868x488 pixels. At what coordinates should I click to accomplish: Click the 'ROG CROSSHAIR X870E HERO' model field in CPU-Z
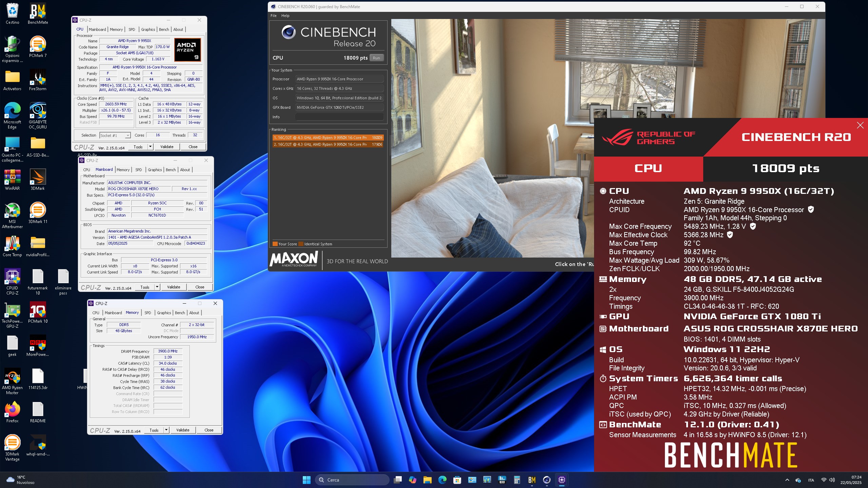pos(139,189)
